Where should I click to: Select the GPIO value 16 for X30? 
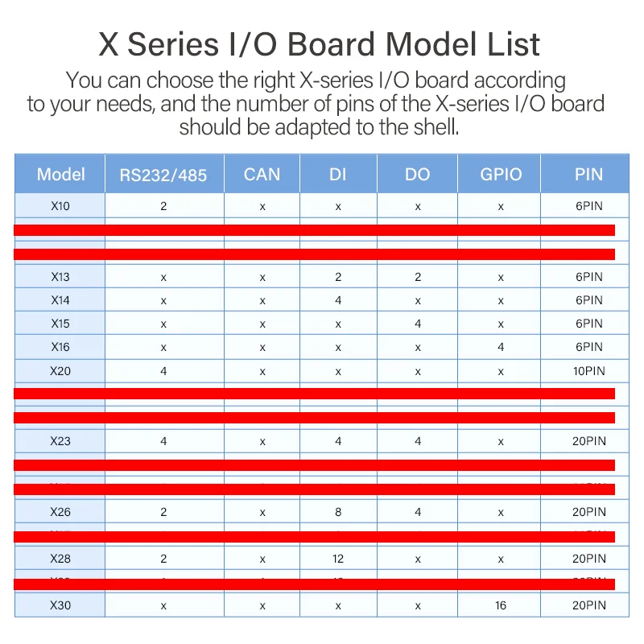click(x=501, y=605)
